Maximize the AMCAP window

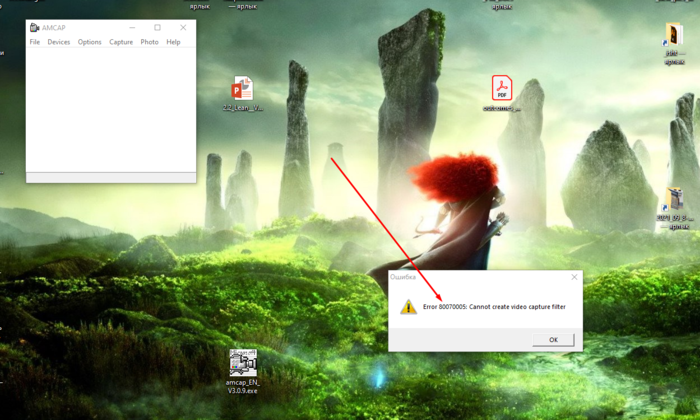point(157,28)
